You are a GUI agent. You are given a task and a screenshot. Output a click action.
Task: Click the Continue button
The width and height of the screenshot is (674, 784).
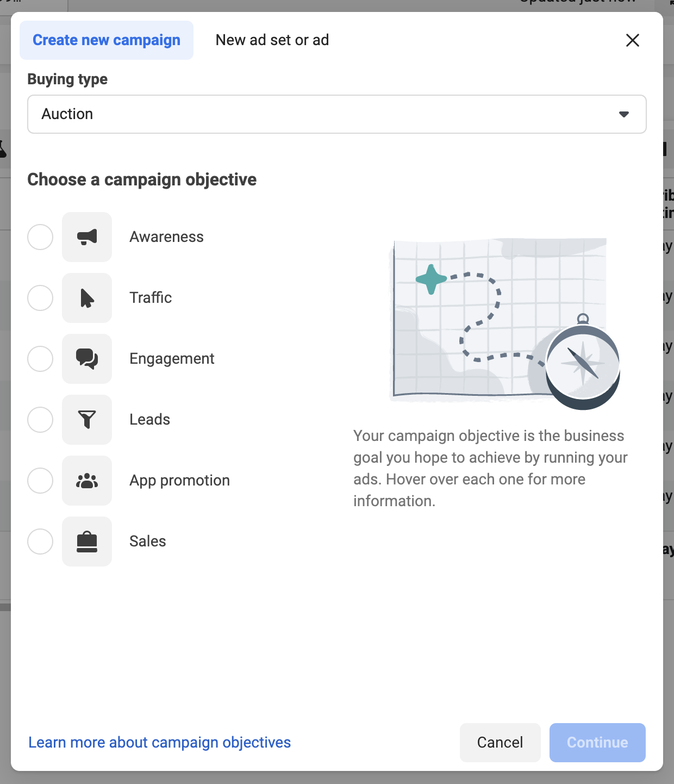[597, 743]
